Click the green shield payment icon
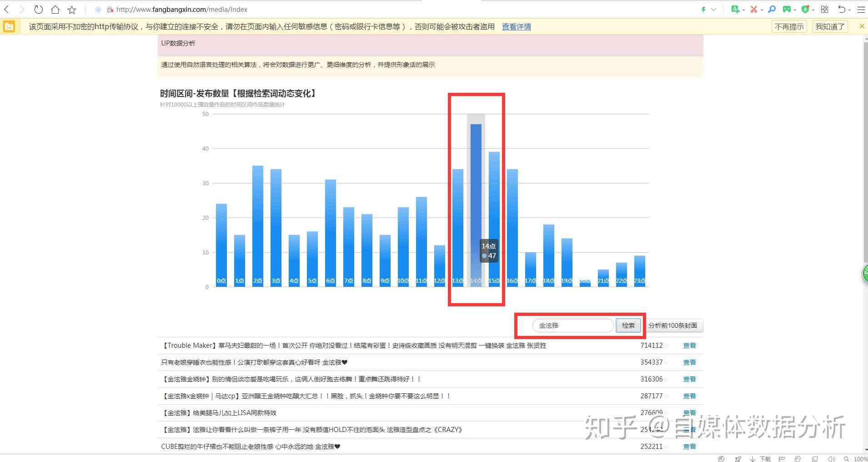Screen dimensions: 868x462 click(x=805, y=9)
